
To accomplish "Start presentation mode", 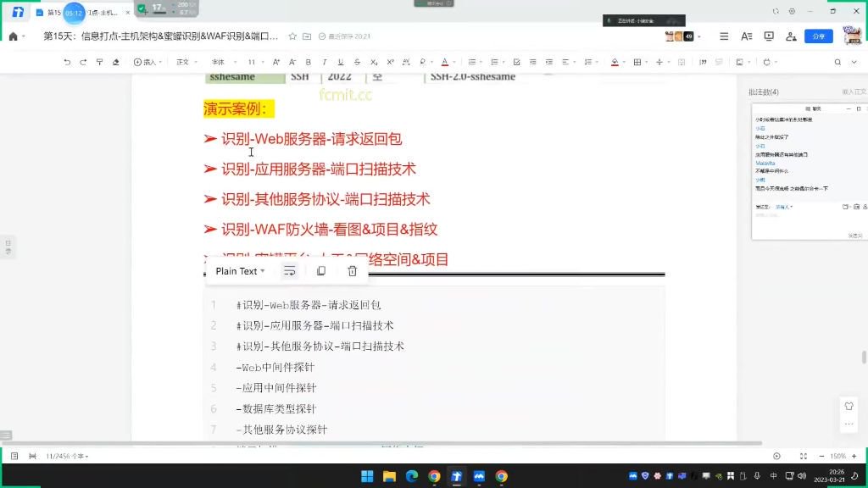I will coord(769,36).
